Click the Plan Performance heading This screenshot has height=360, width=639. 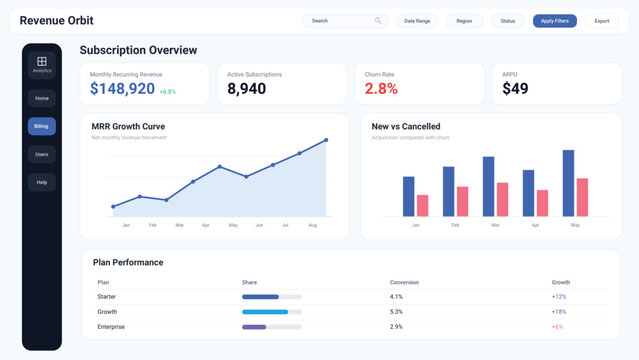click(x=128, y=262)
